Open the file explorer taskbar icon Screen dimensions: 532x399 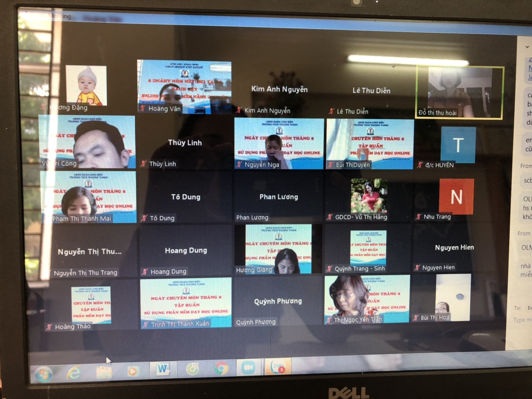[103, 371]
